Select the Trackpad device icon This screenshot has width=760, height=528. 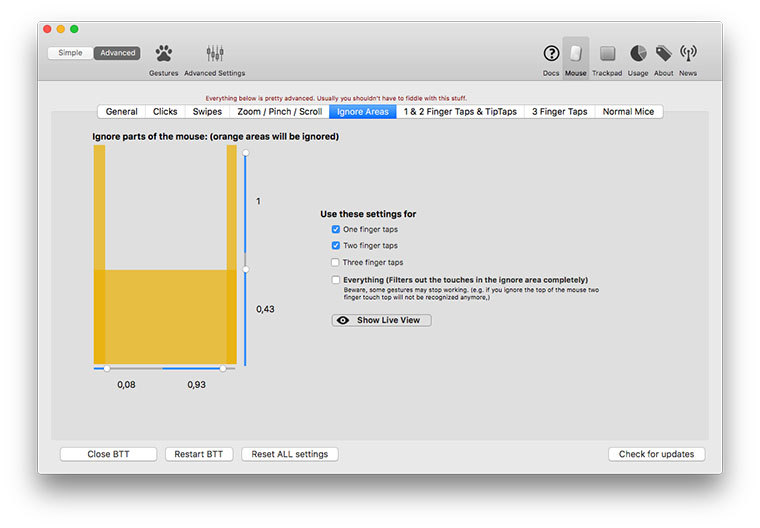point(607,54)
